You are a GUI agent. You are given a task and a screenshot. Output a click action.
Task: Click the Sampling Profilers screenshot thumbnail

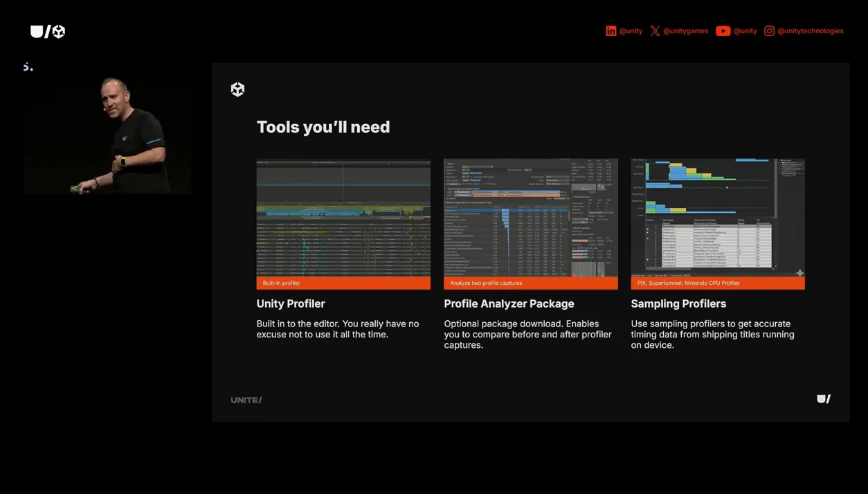click(x=718, y=218)
